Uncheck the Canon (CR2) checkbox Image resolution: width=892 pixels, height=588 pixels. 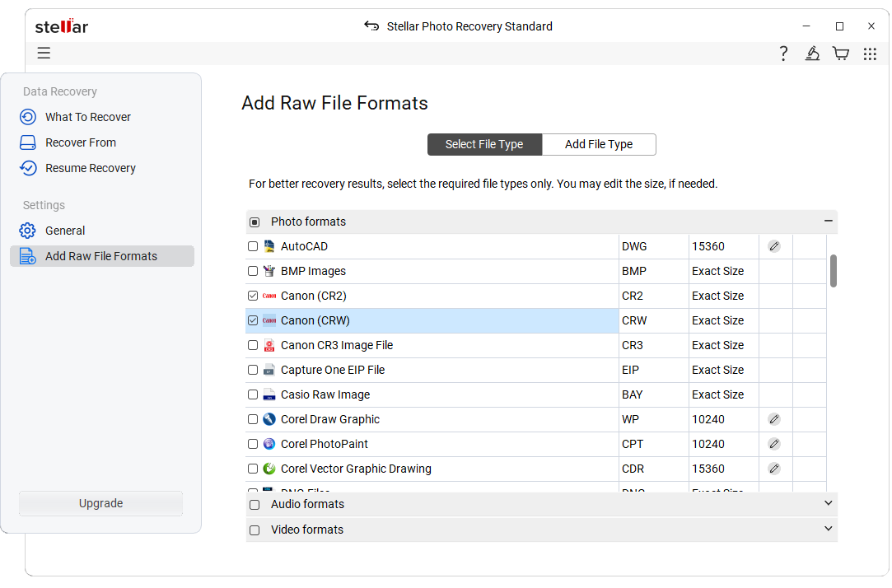253,296
